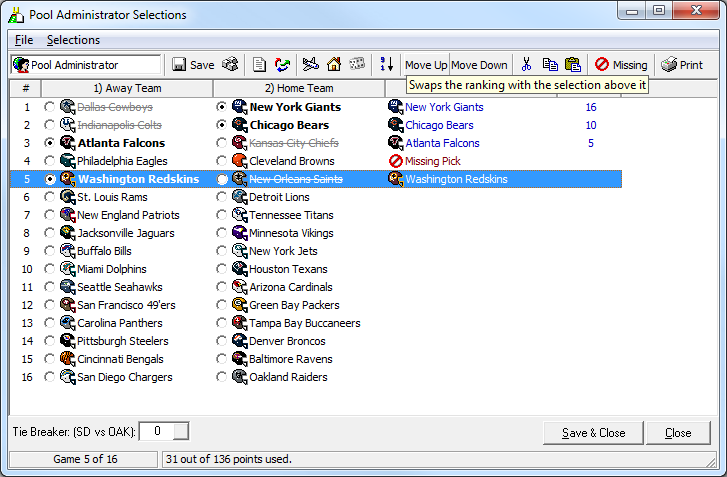Click the red and green refresh arrows icon
727x477 pixels.
[282, 64]
